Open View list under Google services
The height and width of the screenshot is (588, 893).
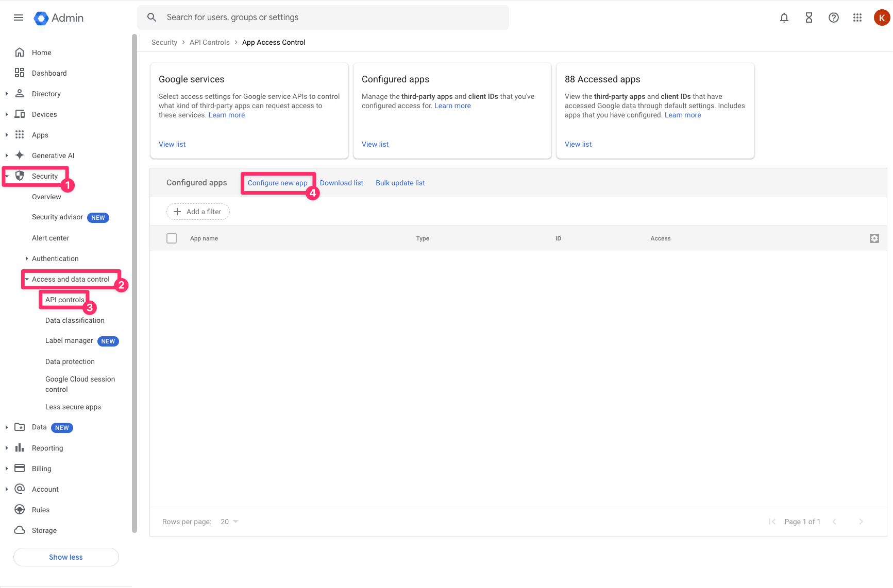(x=172, y=144)
